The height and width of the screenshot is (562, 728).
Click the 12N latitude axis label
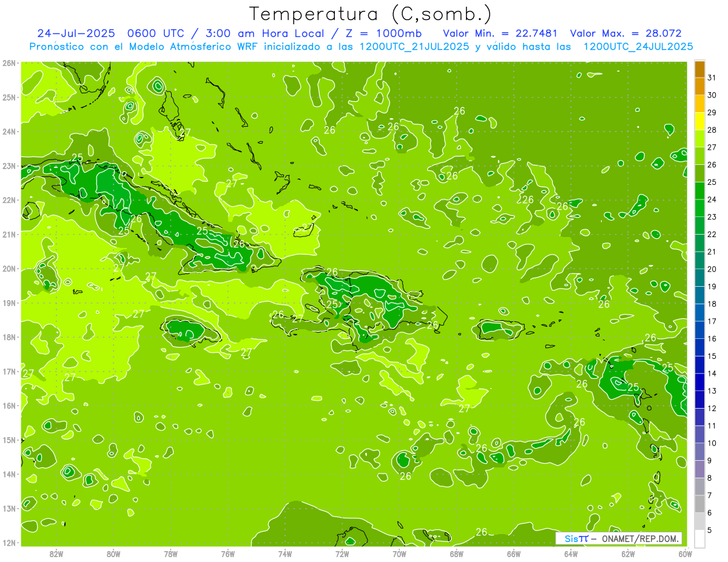[8, 543]
